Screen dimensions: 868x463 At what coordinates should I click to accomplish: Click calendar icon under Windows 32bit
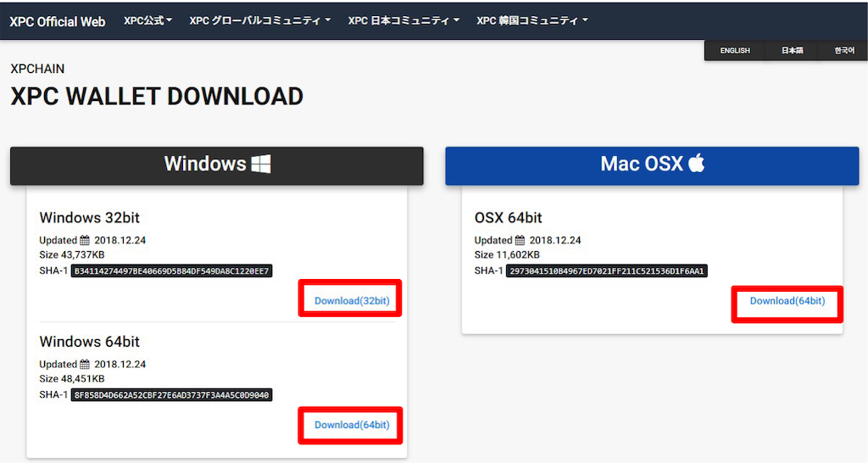pyautogui.click(x=85, y=240)
